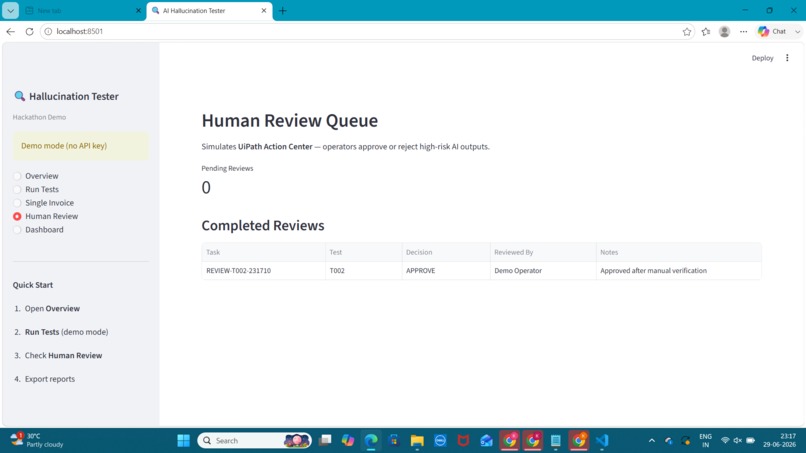This screenshot has width=806, height=453.
Task: Select the Demo Operator cell
Action: tap(543, 270)
